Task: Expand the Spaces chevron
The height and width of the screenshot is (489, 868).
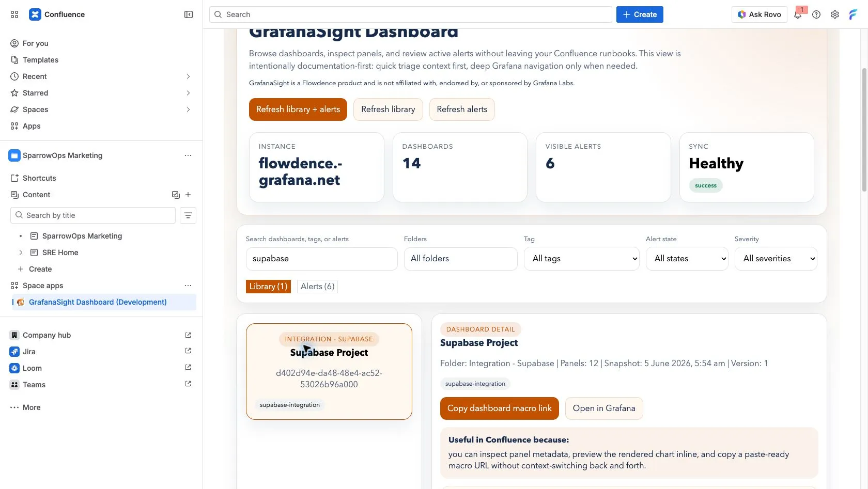Action: (188, 109)
